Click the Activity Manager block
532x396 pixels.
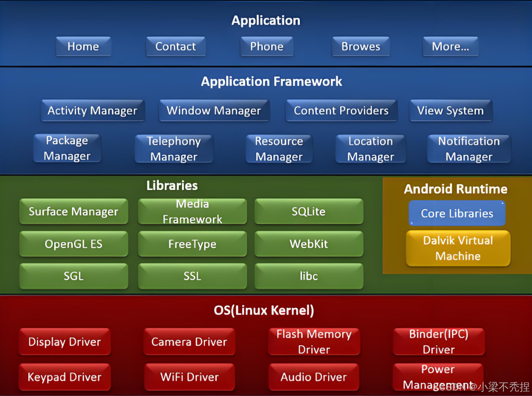[92, 110]
